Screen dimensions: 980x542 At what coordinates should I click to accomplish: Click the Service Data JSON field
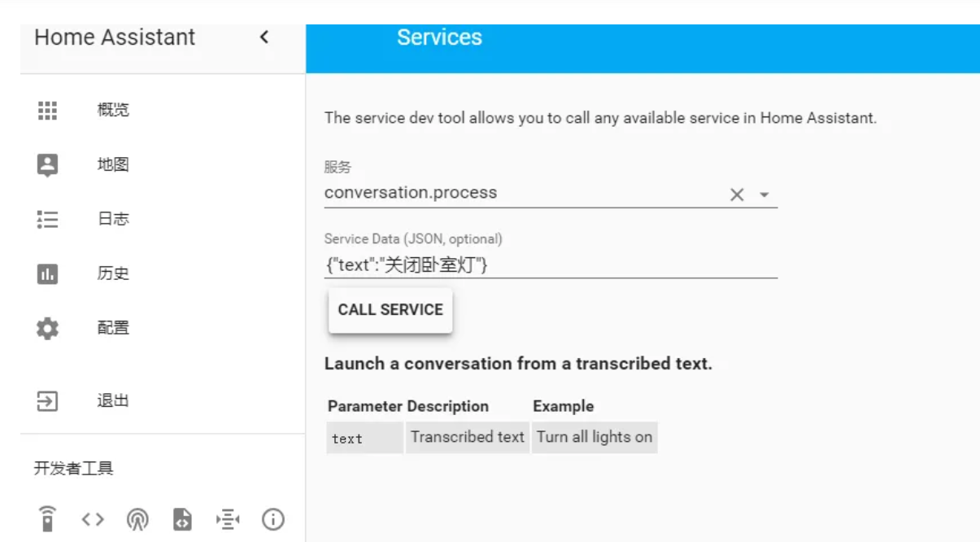[550, 264]
